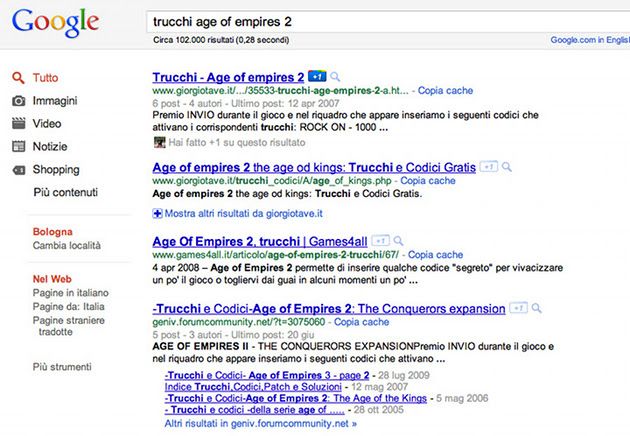Screen dimensions: 630x436
Task: Filter by Pagine da: Italia
Action: [69, 307]
